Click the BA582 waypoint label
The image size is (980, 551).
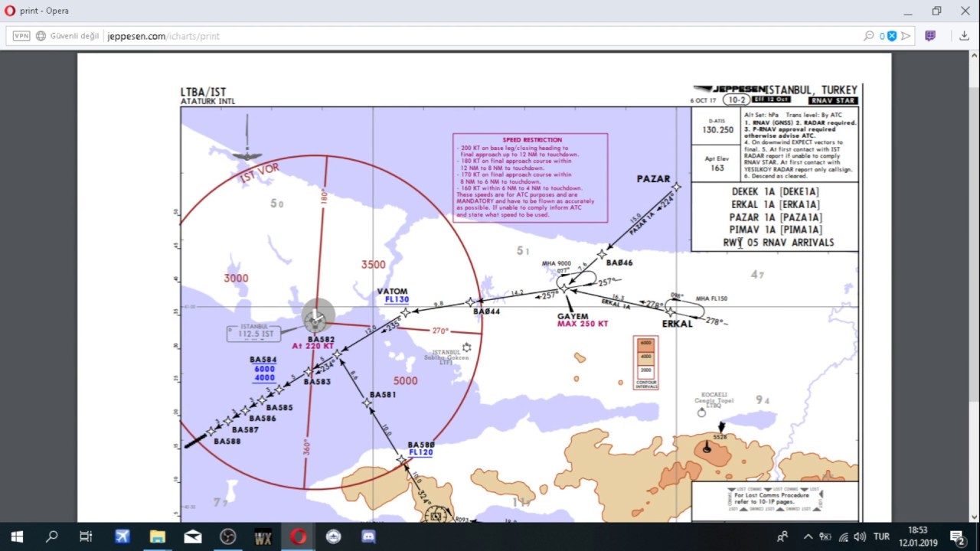[321, 339]
